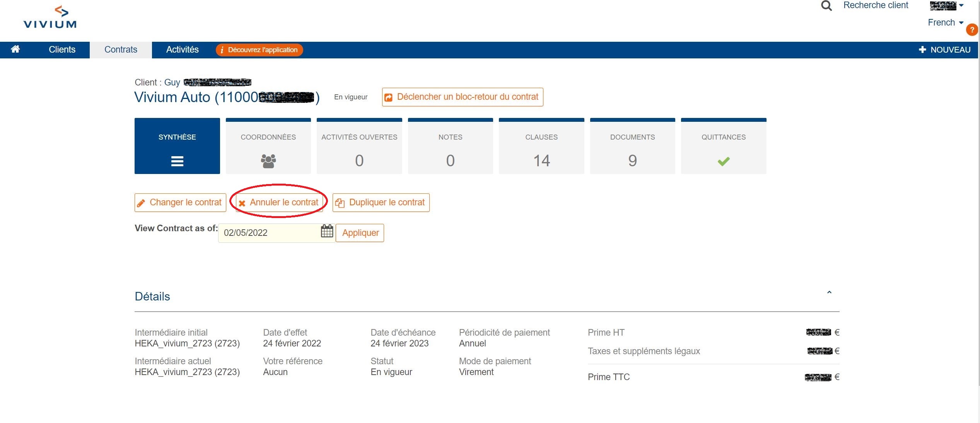Click the Quittances green checkmark
This screenshot has height=423, width=980.
[724, 161]
